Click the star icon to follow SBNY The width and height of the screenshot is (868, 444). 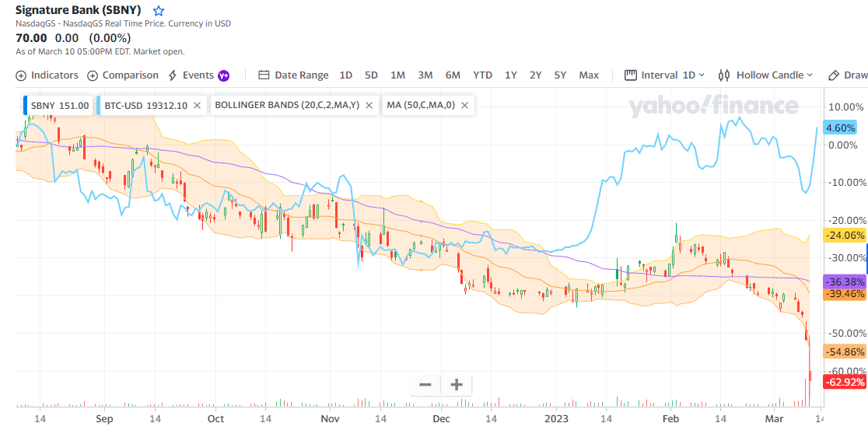click(x=159, y=11)
